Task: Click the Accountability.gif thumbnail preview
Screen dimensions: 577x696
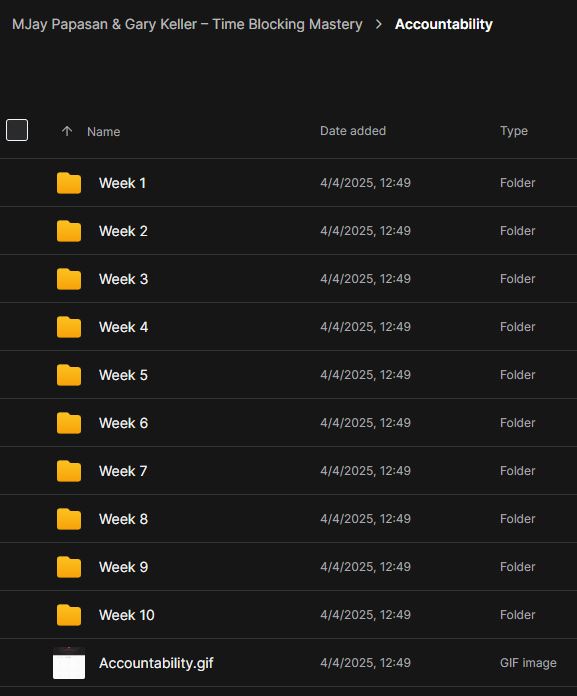Action: pos(69,663)
